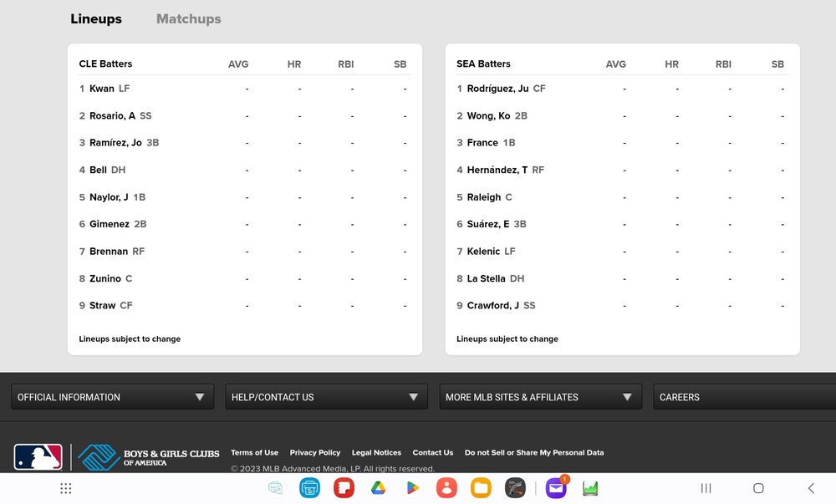This screenshot has height=504, width=836.
Task: Open the green chart app icon
Action: pos(590,488)
